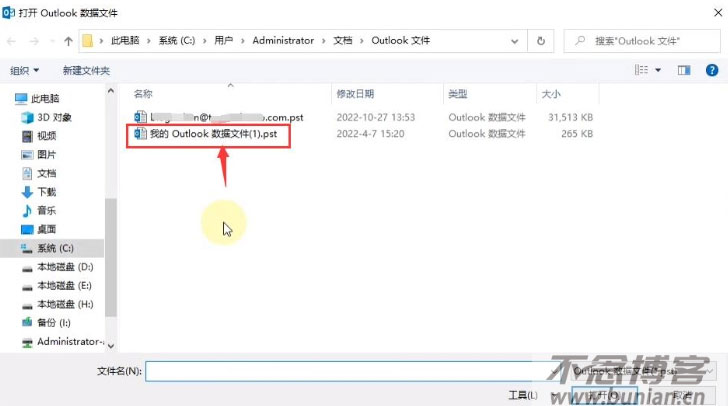
Task: Select 我的 Outlook 数据文件(1).pst file
Action: tap(213, 134)
